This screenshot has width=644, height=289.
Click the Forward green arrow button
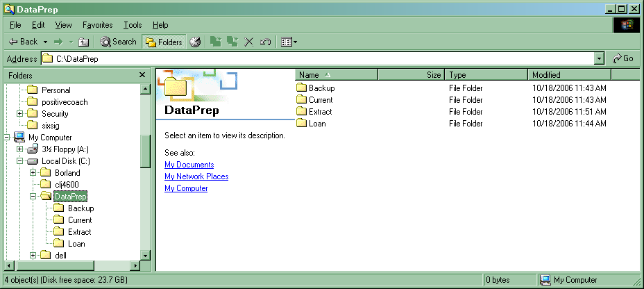pos(59,42)
